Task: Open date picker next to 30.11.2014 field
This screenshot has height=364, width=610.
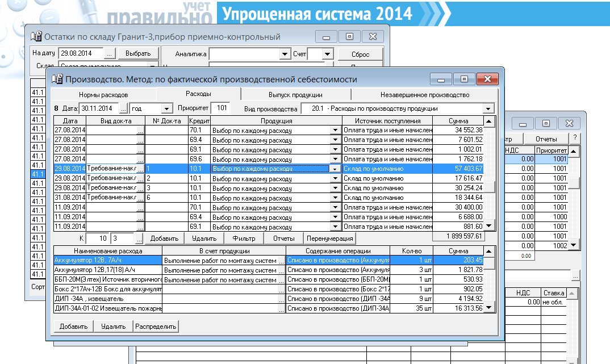Action: (124, 108)
